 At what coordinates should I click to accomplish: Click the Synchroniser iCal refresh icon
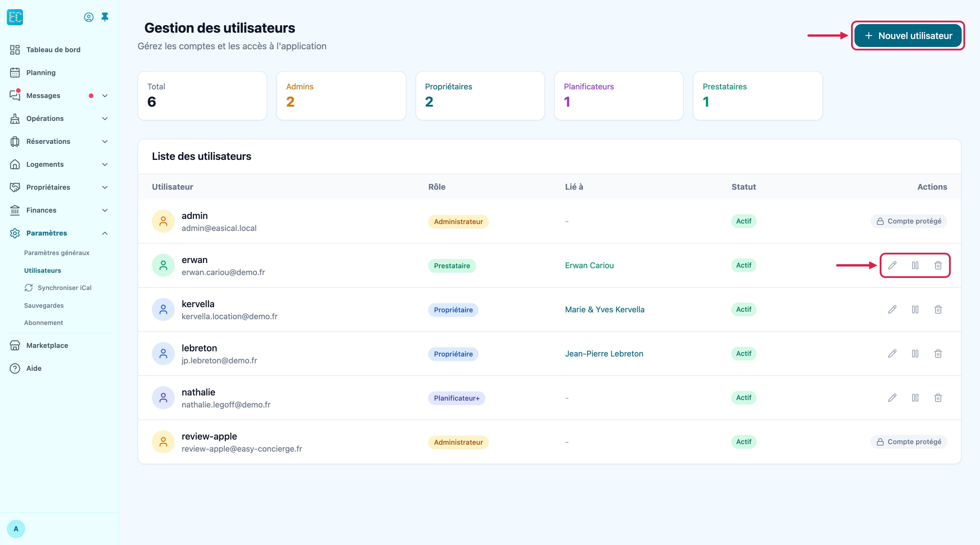pos(29,288)
